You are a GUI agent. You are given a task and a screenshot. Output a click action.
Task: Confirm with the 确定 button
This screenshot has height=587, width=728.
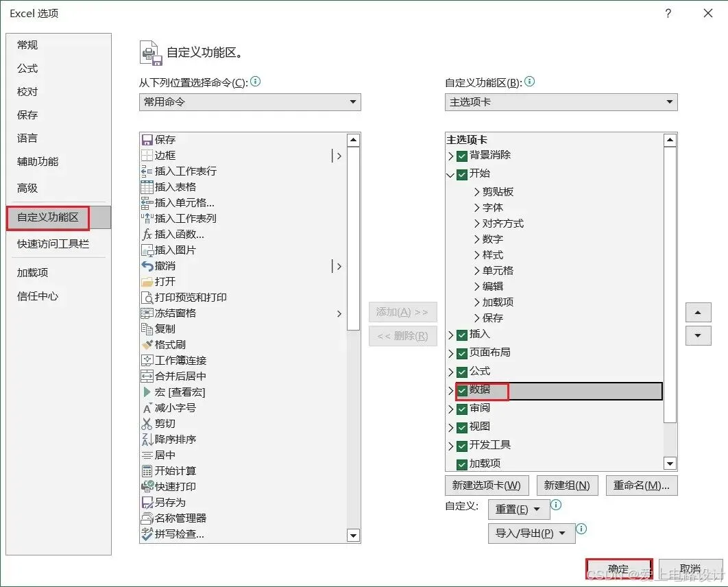618,569
